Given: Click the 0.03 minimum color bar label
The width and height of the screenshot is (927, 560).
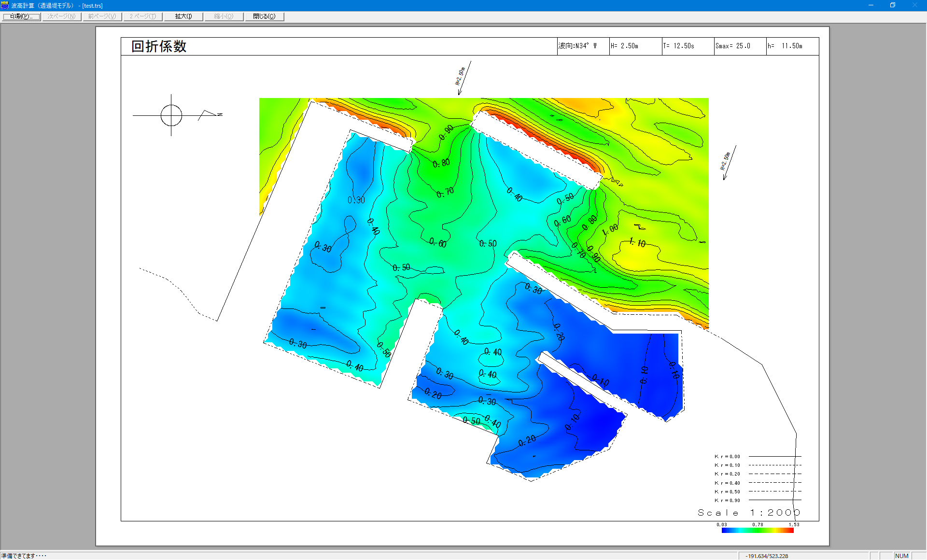Looking at the screenshot, I should click(x=722, y=524).
